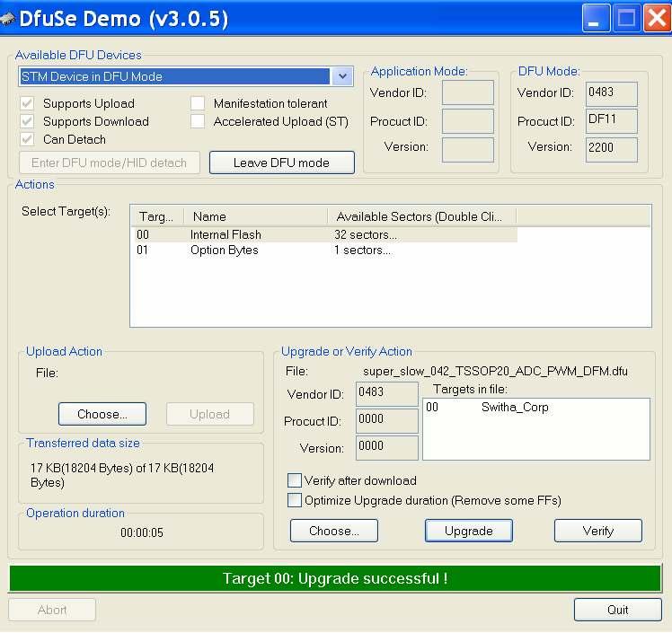Image resolution: width=672 pixels, height=633 pixels.
Task: Enable Manifestation tolerant checkbox
Action: 198,103
